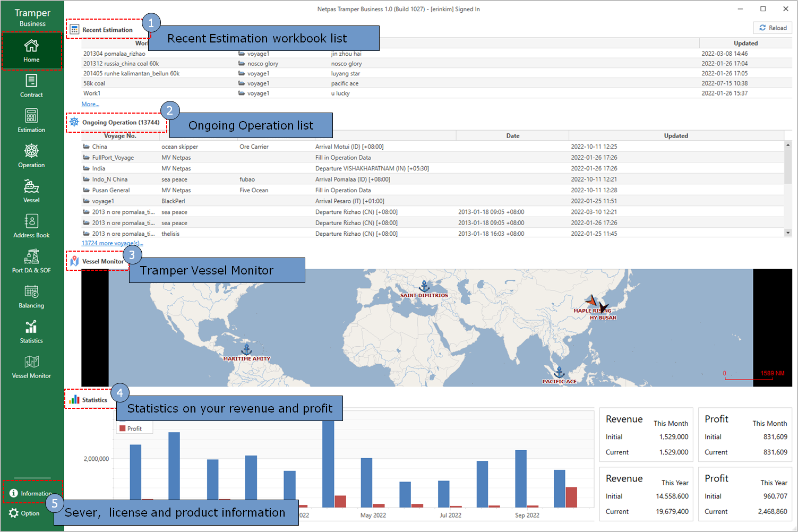Click the More... estimations link
Screen dimensions: 798x532
pos(90,104)
